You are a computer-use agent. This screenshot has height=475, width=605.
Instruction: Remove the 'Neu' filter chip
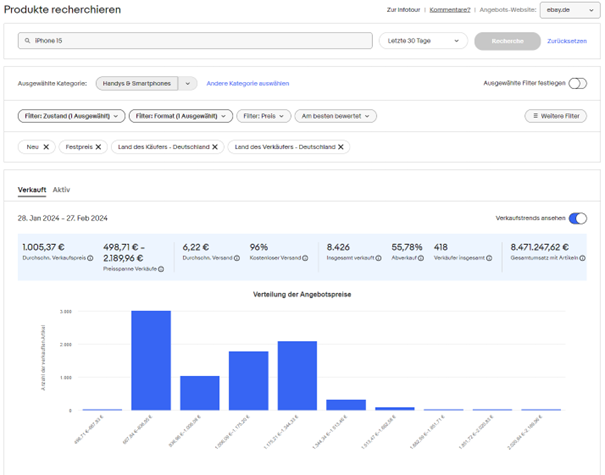coord(45,147)
